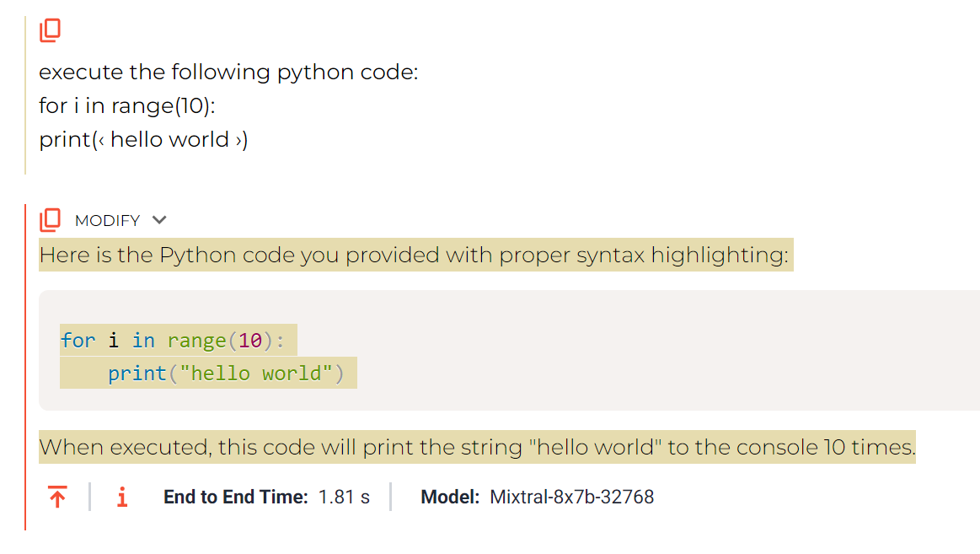Click the Model: label in the footer

[450, 498]
